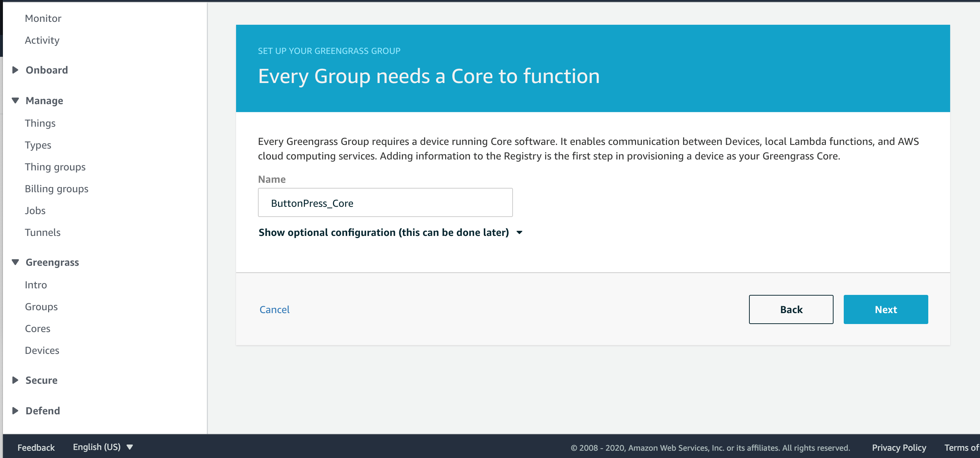This screenshot has height=458, width=980.
Task: Focus the Core Name input field
Action: pyautogui.click(x=385, y=203)
